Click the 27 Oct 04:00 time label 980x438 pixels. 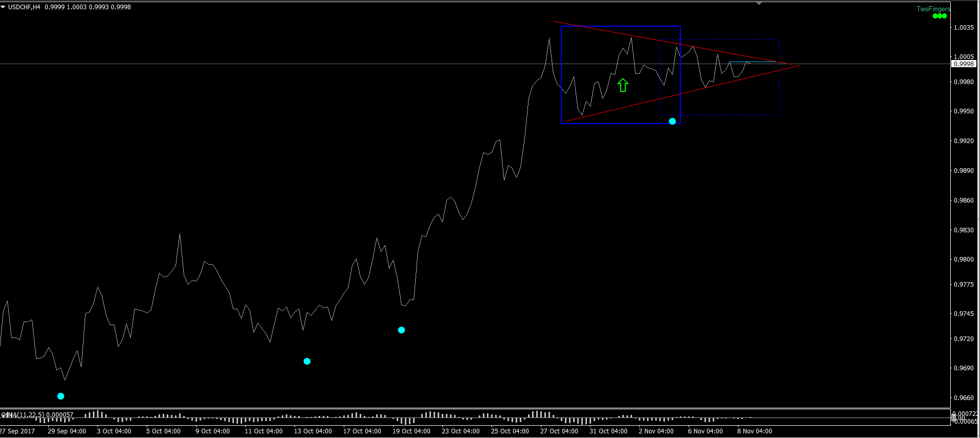[559, 431]
